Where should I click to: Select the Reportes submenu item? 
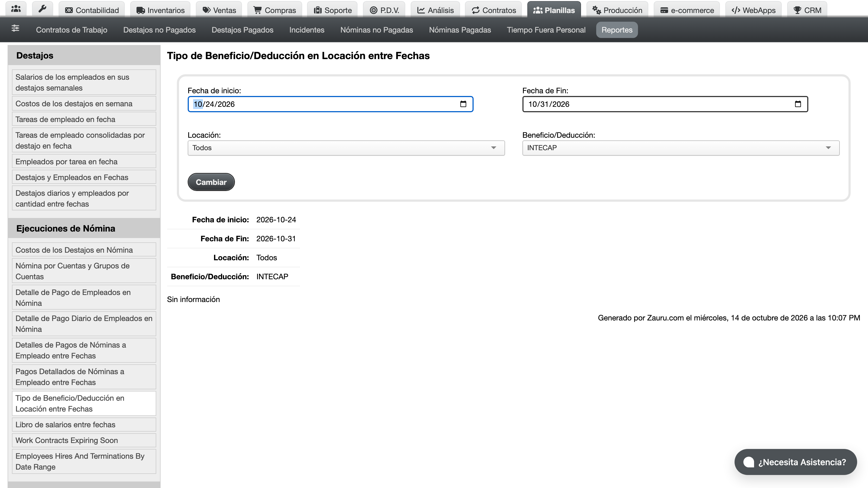point(617,30)
